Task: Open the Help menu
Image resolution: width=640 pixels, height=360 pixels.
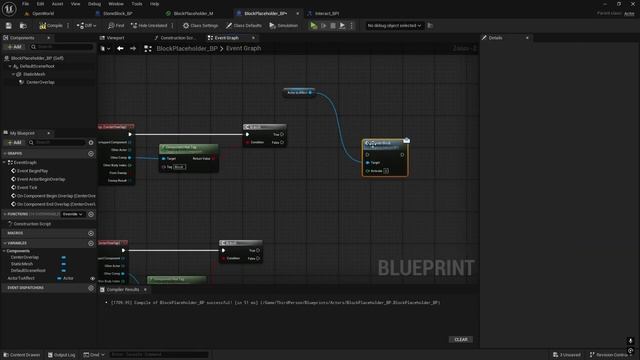Action: point(154,4)
